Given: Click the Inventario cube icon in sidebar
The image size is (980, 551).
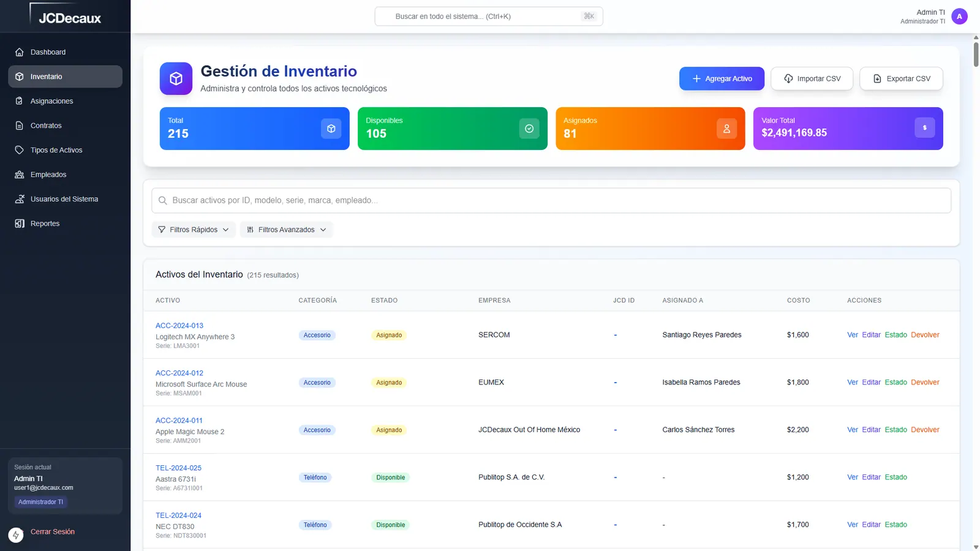Looking at the screenshot, I should 19,77.
